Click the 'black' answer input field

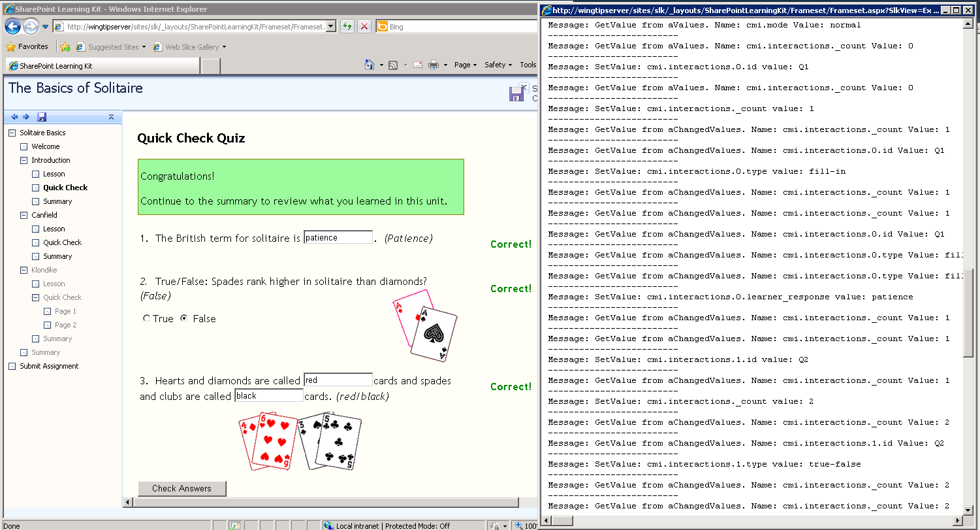[x=269, y=396]
